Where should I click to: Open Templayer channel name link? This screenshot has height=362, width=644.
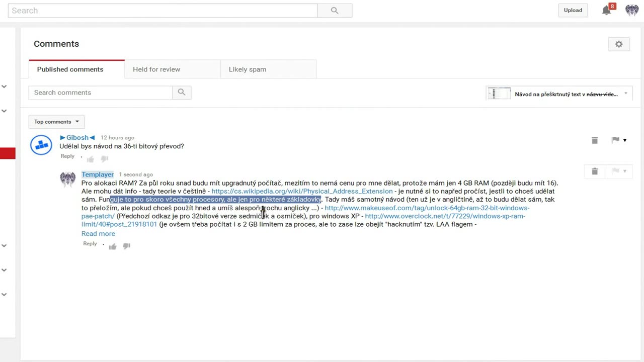pyautogui.click(x=98, y=174)
